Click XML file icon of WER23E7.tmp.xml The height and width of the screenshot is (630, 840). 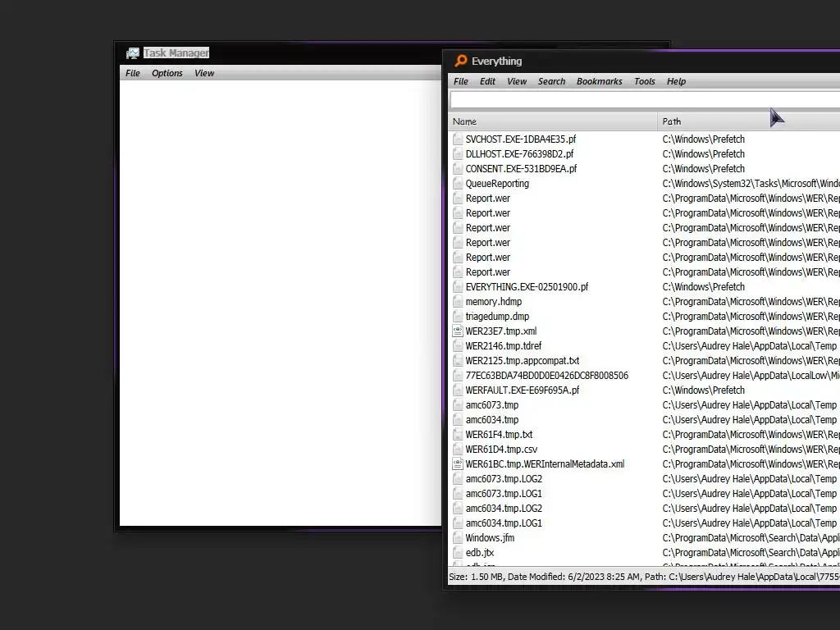pos(458,331)
